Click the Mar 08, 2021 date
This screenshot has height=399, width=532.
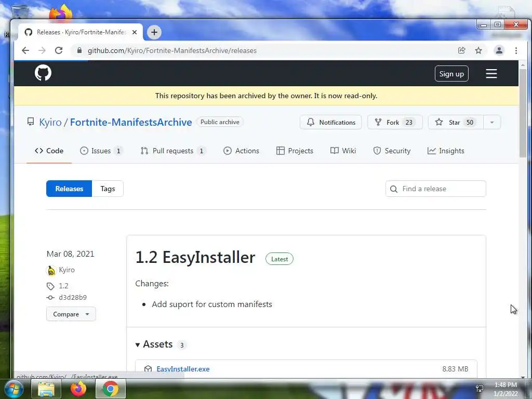click(70, 254)
